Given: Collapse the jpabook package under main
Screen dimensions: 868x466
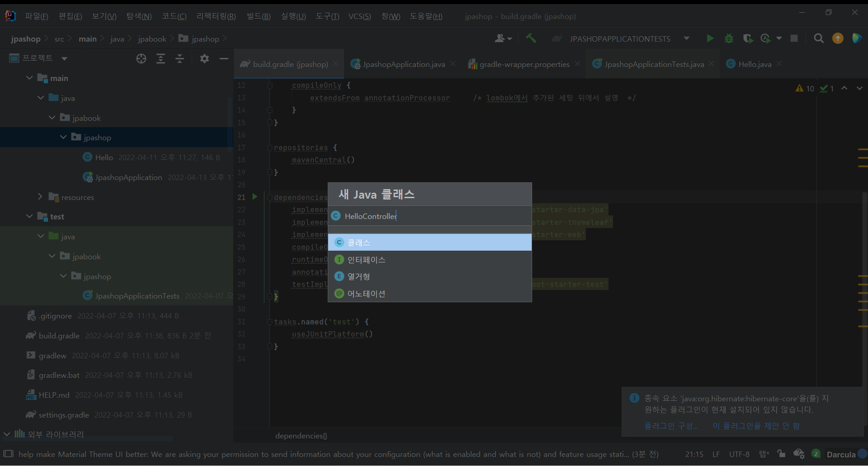Looking at the screenshot, I should [52, 118].
